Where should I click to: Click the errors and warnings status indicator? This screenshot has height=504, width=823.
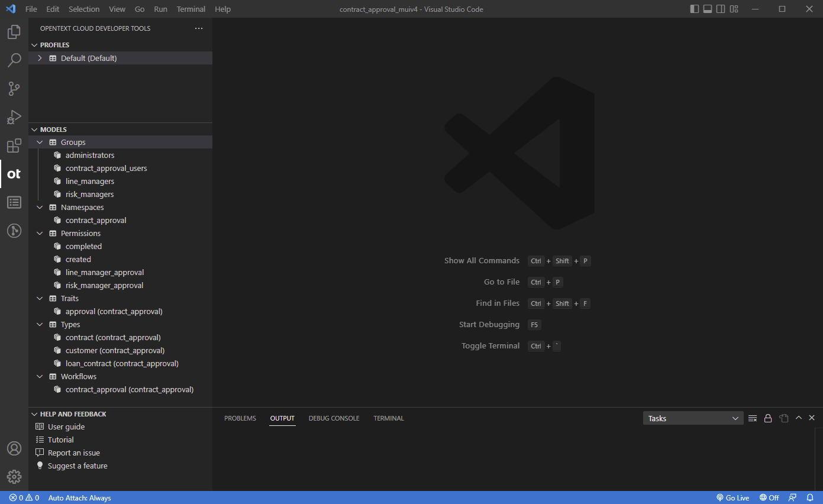(24, 497)
